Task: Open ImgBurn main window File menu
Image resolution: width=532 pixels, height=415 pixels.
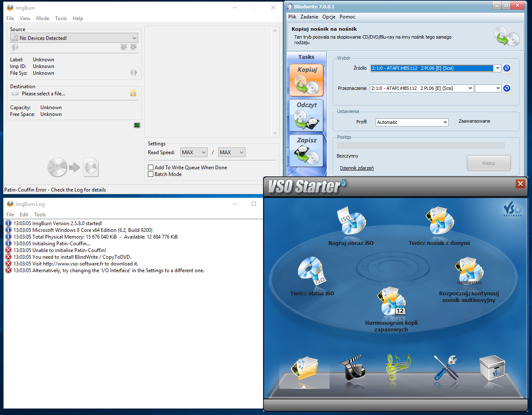Action: click(10, 18)
